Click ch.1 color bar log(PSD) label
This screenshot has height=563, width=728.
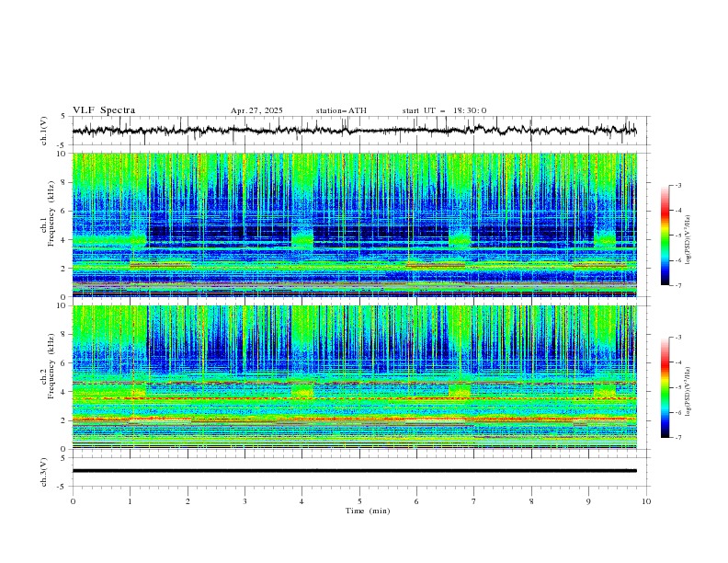click(x=688, y=240)
